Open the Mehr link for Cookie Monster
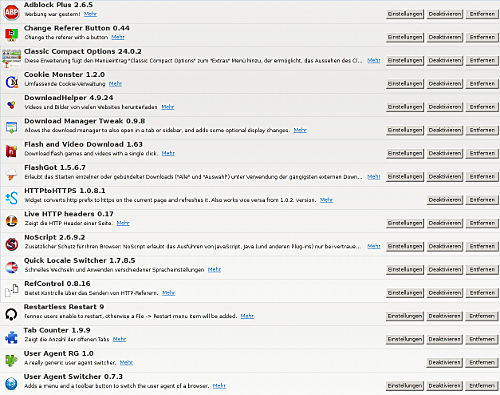This screenshot has width=500, height=395. tap(115, 84)
